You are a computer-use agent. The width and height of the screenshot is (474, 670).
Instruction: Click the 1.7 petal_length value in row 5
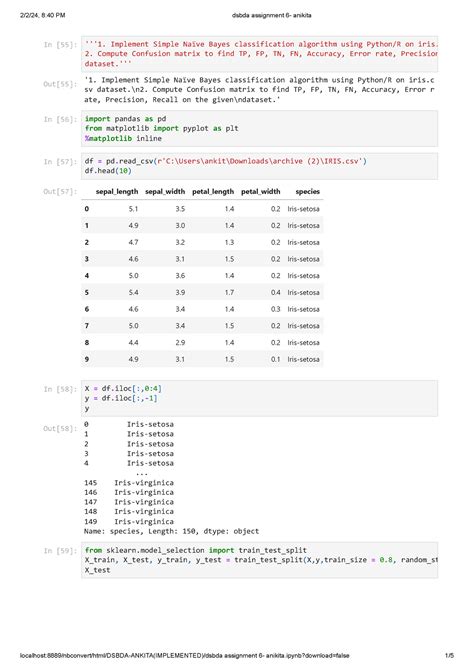(229, 292)
